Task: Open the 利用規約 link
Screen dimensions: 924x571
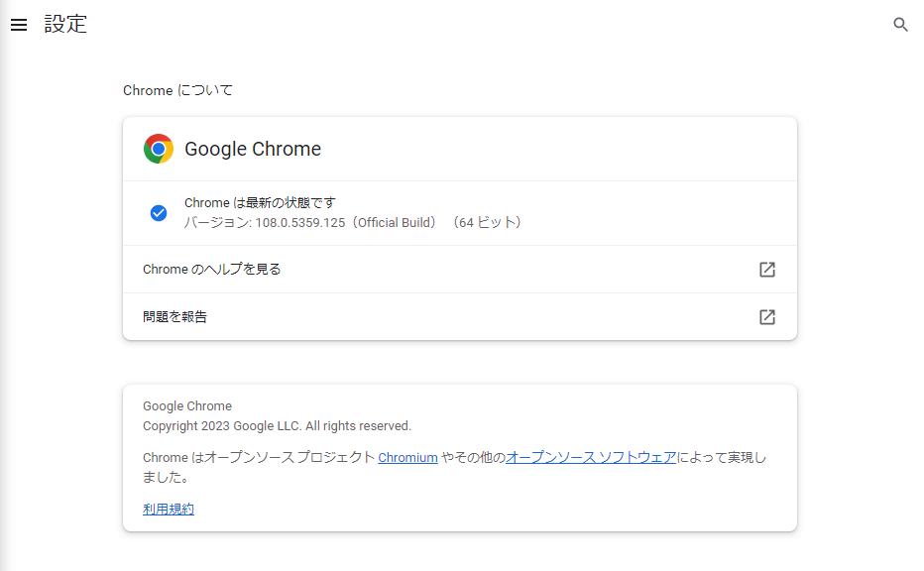Action: (169, 510)
